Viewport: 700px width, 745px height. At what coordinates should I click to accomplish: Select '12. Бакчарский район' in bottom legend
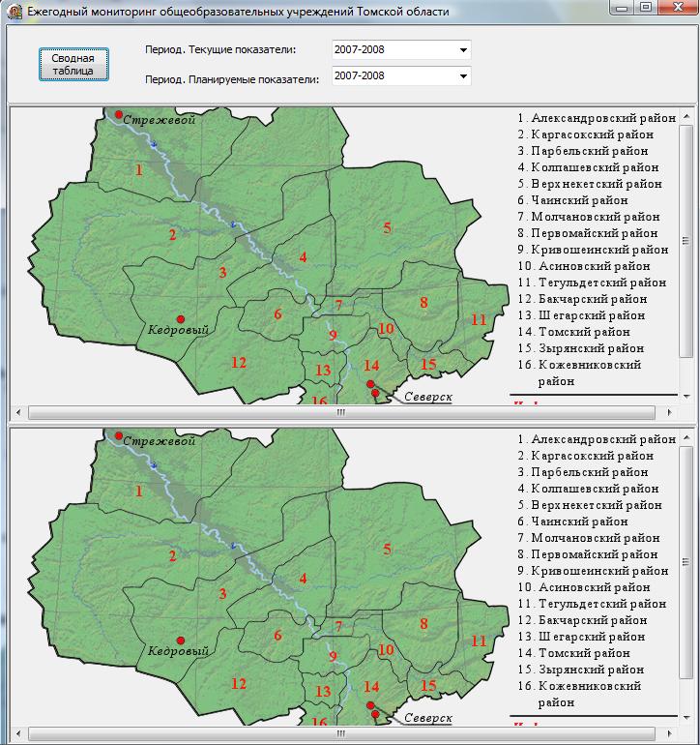[583, 620]
